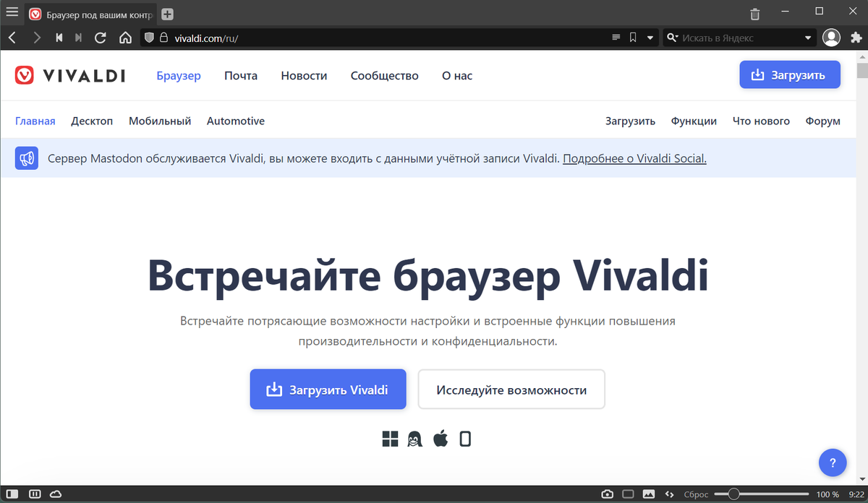Image resolution: width=868 pixels, height=503 pixels.
Task: Click the top-right Загрузить button
Action: point(790,74)
